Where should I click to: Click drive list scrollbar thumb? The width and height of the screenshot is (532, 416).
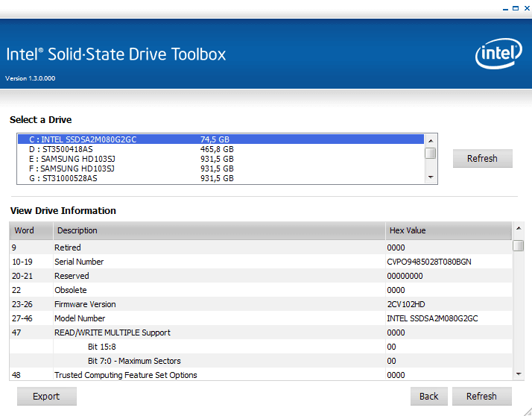431,153
